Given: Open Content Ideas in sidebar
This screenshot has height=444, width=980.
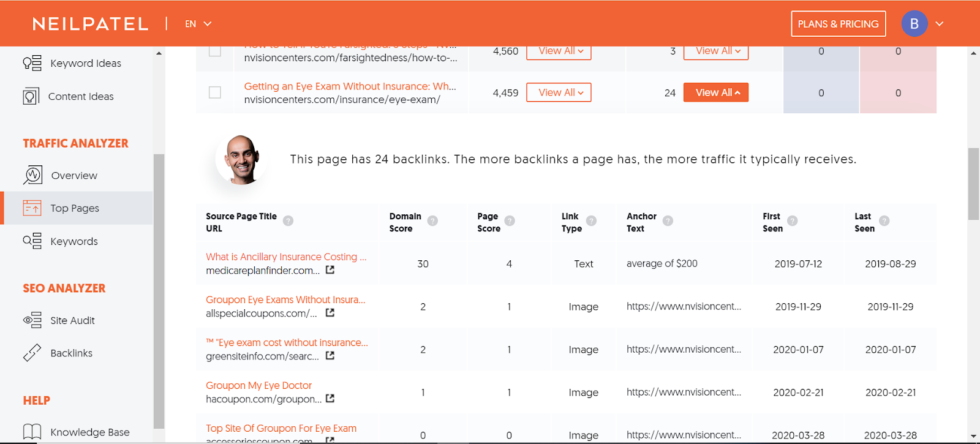Looking at the screenshot, I should tap(81, 96).
